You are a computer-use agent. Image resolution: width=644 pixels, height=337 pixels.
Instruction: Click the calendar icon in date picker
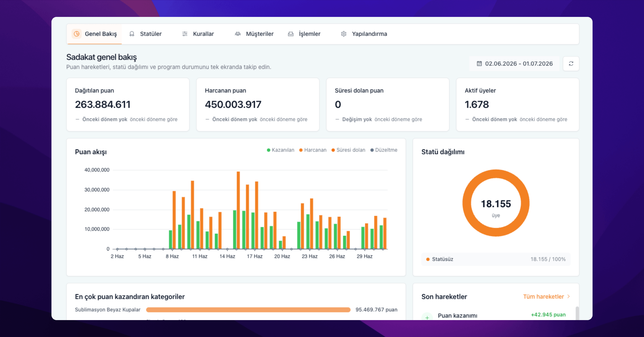[x=479, y=64]
